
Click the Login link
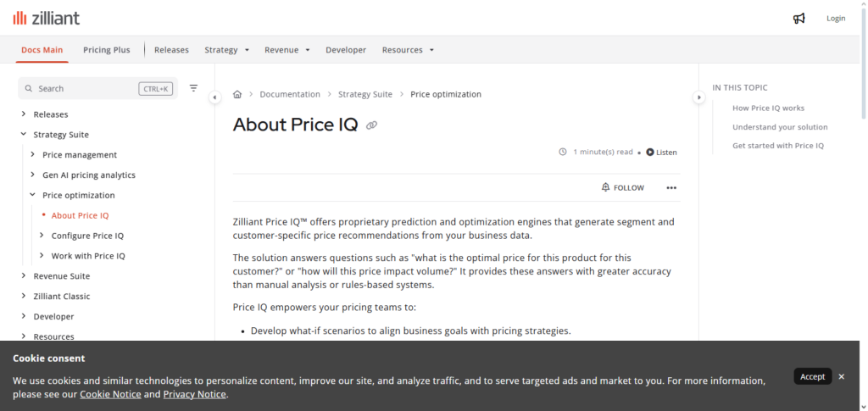coord(836,19)
